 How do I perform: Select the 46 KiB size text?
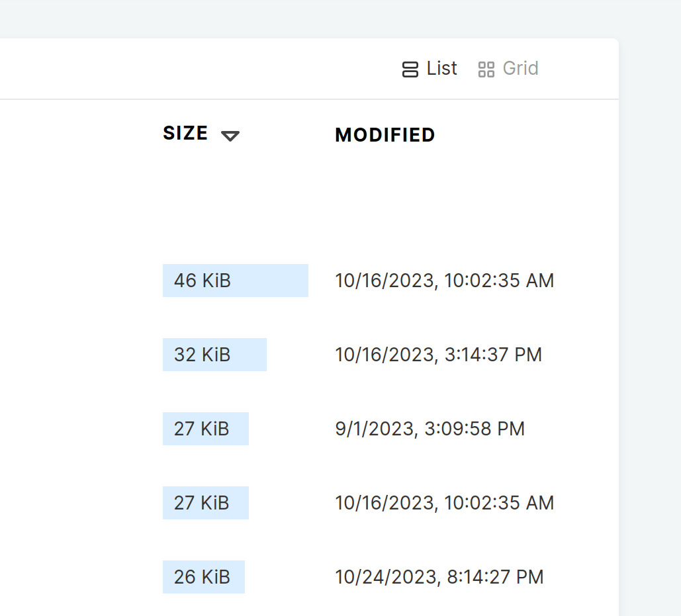pos(203,281)
